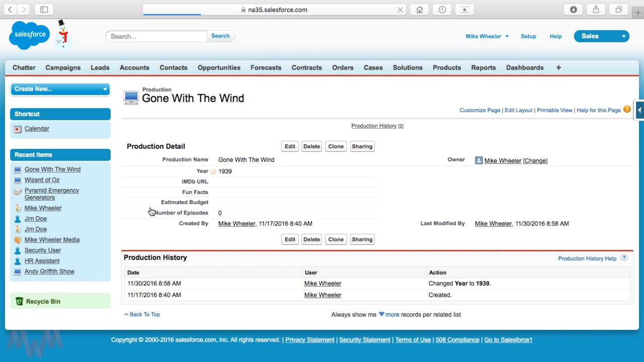This screenshot has height=362, width=644.
Task: Click the calendar icon in Shortcut
Action: pyautogui.click(x=18, y=129)
